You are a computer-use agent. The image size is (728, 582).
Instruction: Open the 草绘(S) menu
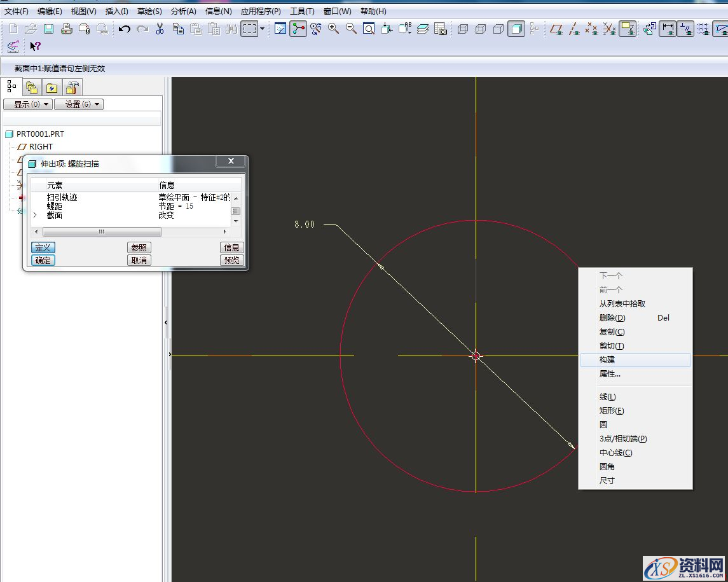pyautogui.click(x=149, y=11)
